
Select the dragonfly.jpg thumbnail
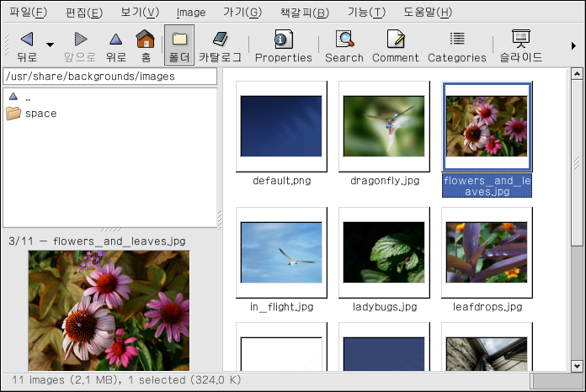pyautogui.click(x=383, y=125)
